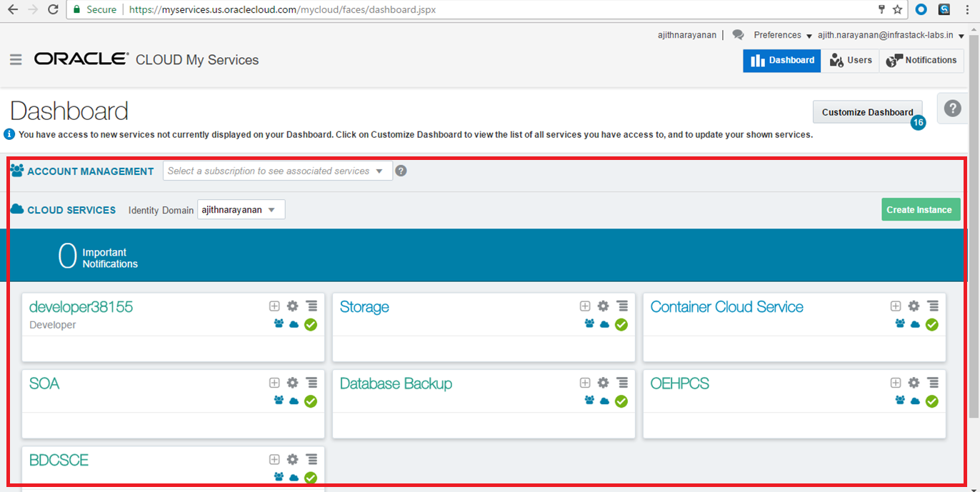The image size is (980, 492).
Task: Open the gear icon on Database Backup card
Action: pyautogui.click(x=603, y=383)
